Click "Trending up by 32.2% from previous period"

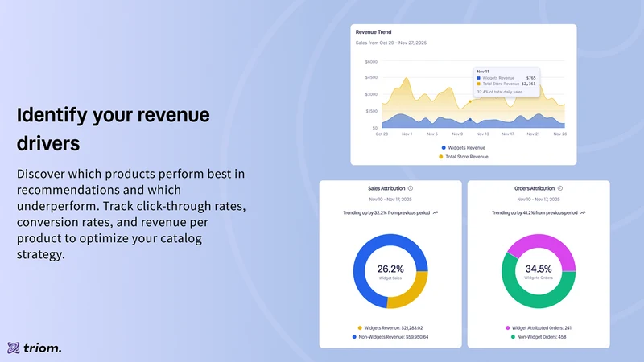[386, 212]
